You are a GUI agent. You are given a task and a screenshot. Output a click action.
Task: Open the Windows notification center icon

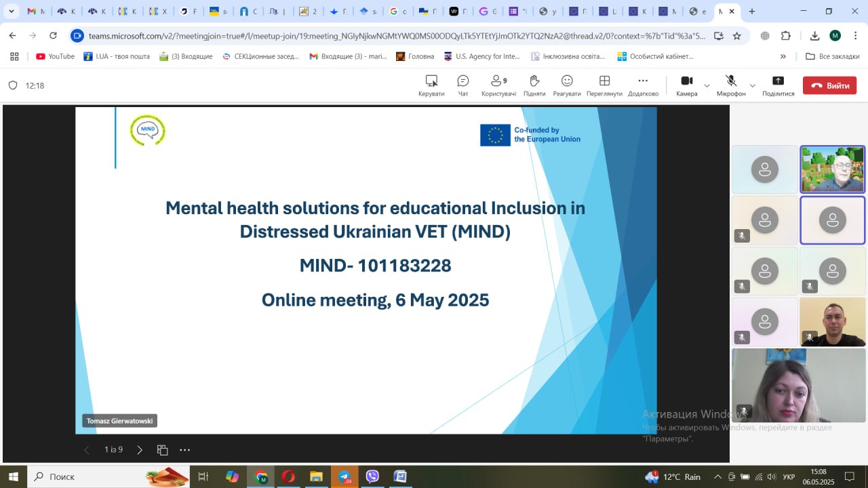[849, 476]
